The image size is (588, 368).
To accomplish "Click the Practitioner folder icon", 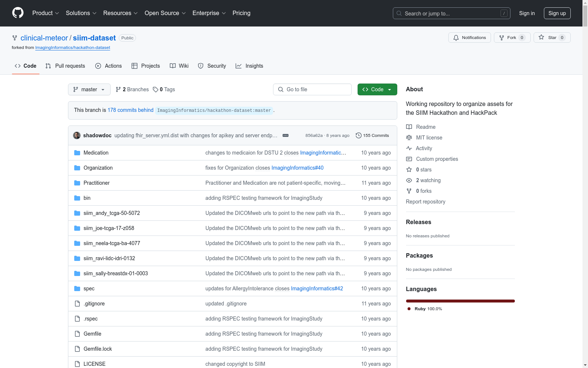I will pyautogui.click(x=77, y=183).
